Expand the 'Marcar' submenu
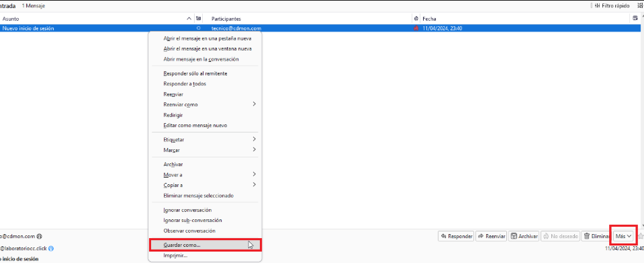Viewport: 644px width, 263px height. [205, 150]
